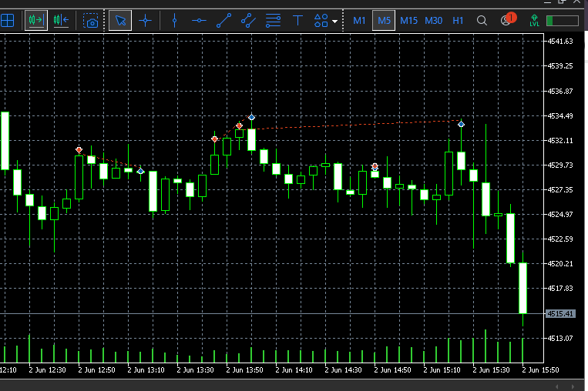Click the 2 Jun 14:50 time label
The height and width of the screenshot is (391, 588).
coord(392,370)
